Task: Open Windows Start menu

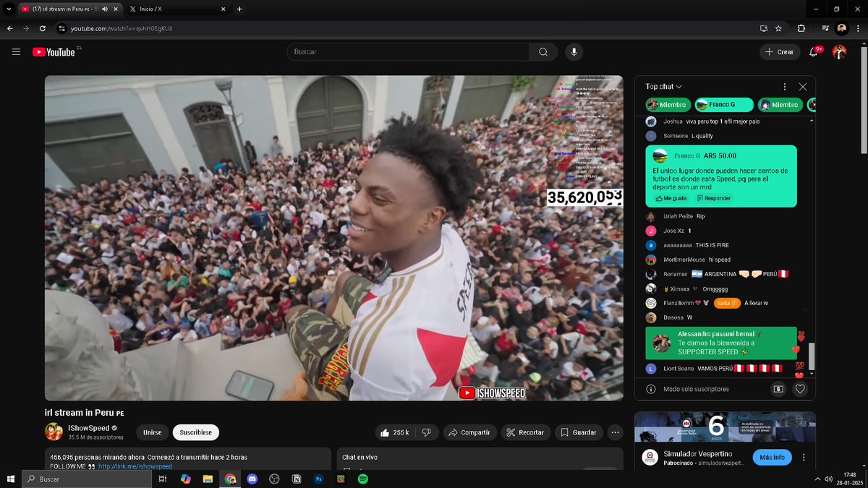Action: (x=10, y=479)
